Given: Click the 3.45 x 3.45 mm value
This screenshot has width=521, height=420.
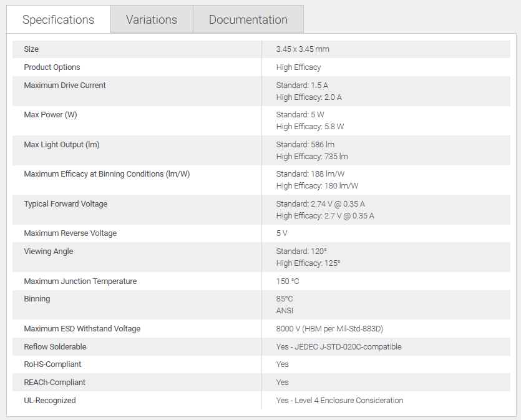Looking at the screenshot, I should point(303,49).
